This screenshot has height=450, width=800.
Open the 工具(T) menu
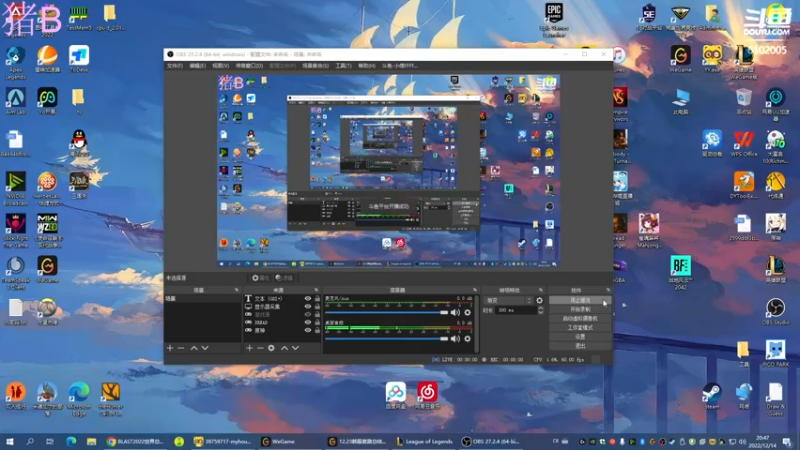coord(343,66)
